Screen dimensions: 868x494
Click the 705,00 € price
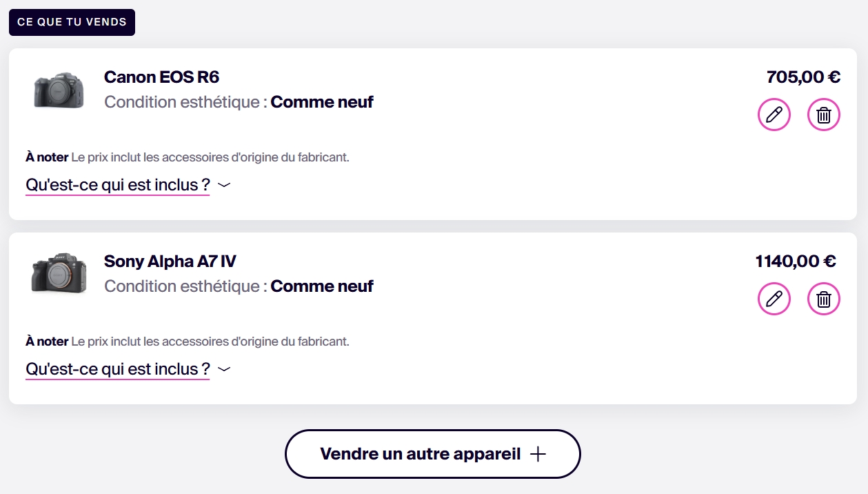tap(803, 77)
